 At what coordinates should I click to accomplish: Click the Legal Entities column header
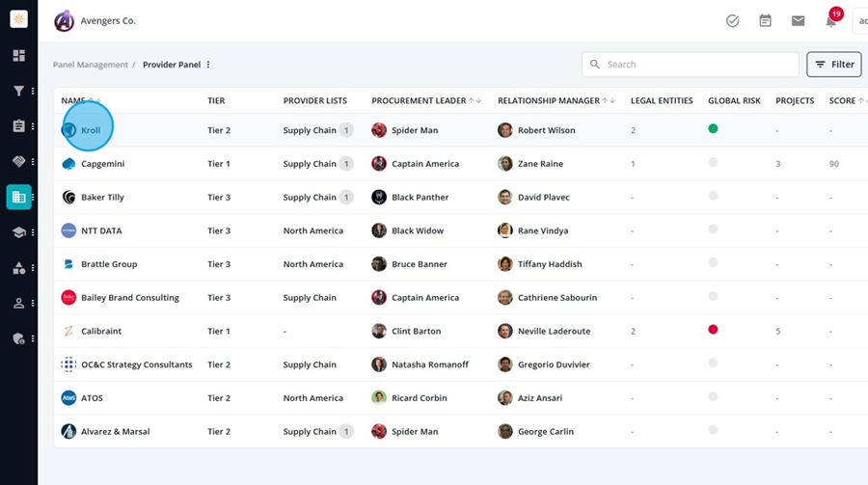pos(662,101)
